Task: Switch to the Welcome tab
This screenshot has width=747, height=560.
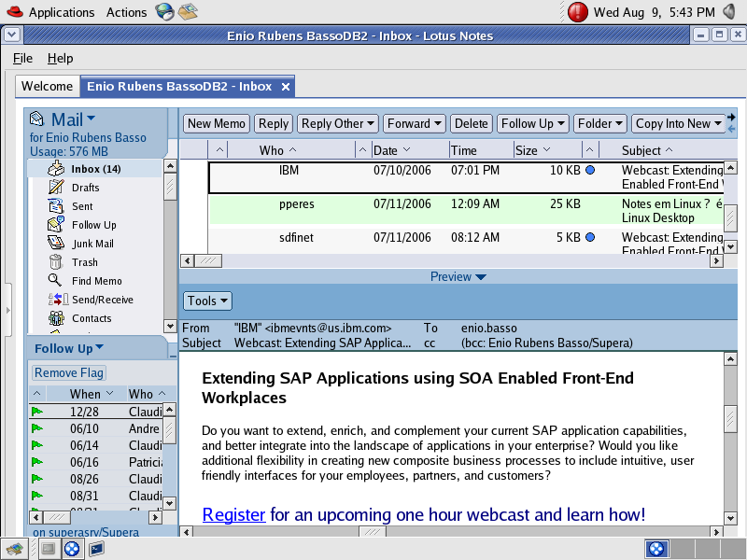Action: [x=48, y=86]
